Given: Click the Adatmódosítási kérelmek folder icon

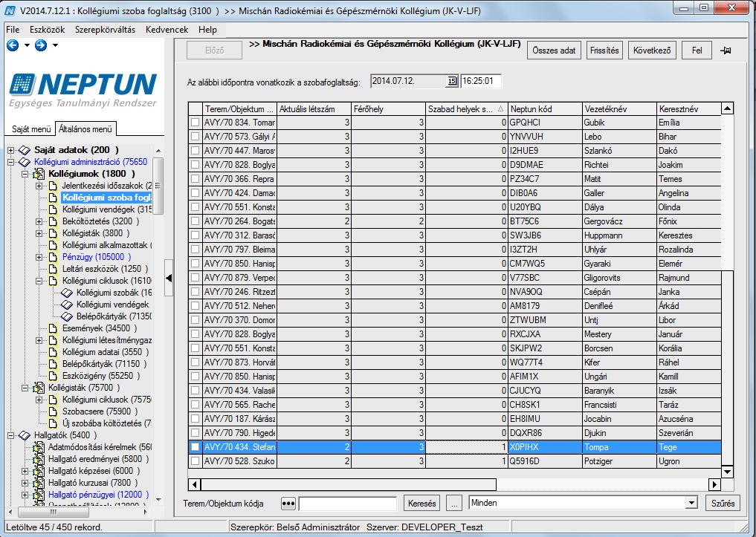Looking at the screenshot, I should pos(39,447).
